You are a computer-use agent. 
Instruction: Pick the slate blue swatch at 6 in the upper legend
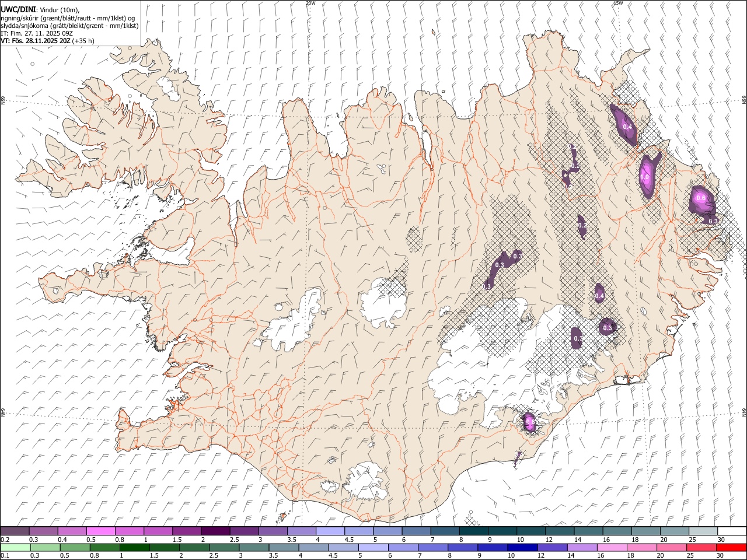pos(417,531)
